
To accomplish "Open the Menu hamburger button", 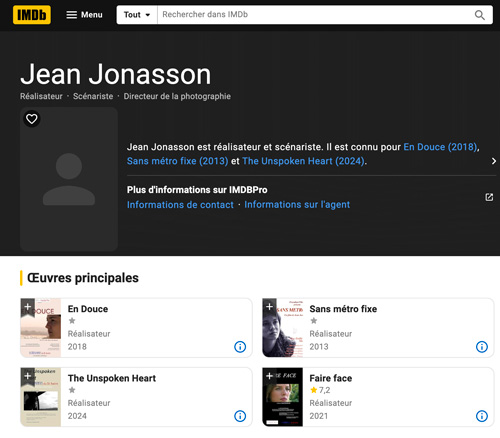I will pyautogui.click(x=84, y=15).
